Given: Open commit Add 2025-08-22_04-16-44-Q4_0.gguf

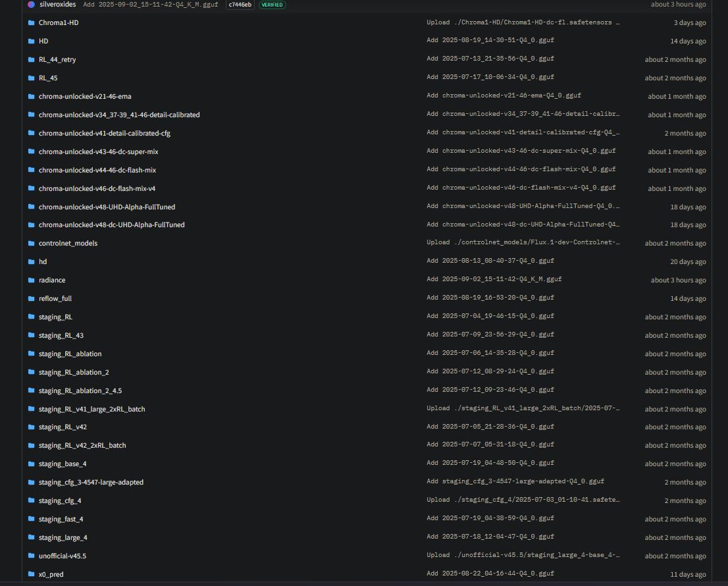Looking at the screenshot, I should 490,573.
